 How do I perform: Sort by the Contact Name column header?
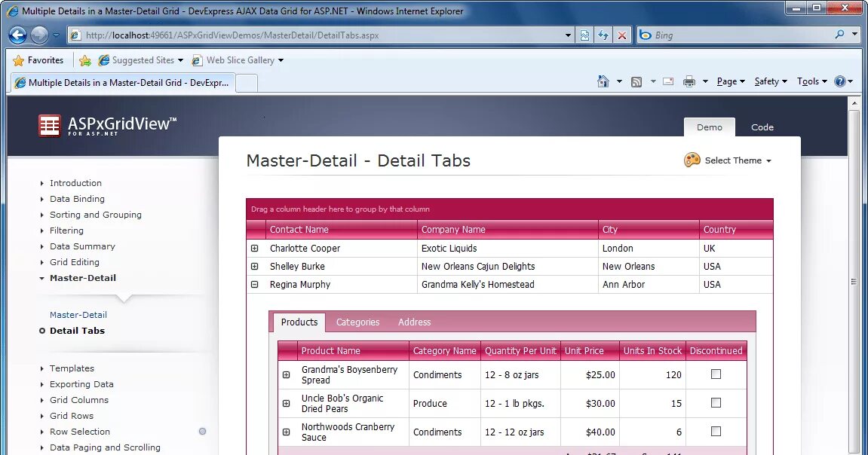pos(341,230)
